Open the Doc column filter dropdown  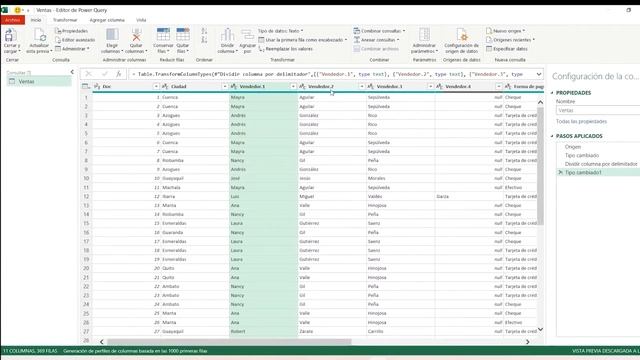(x=156, y=87)
